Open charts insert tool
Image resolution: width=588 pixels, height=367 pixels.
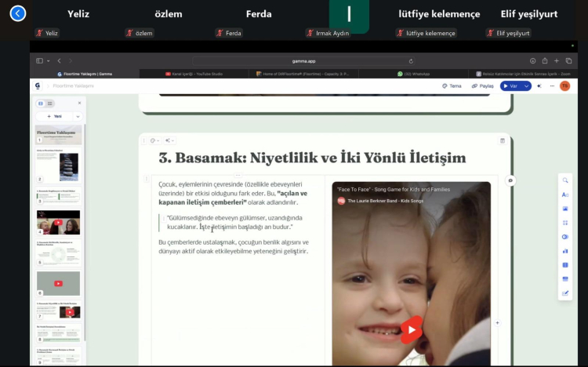tap(565, 251)
